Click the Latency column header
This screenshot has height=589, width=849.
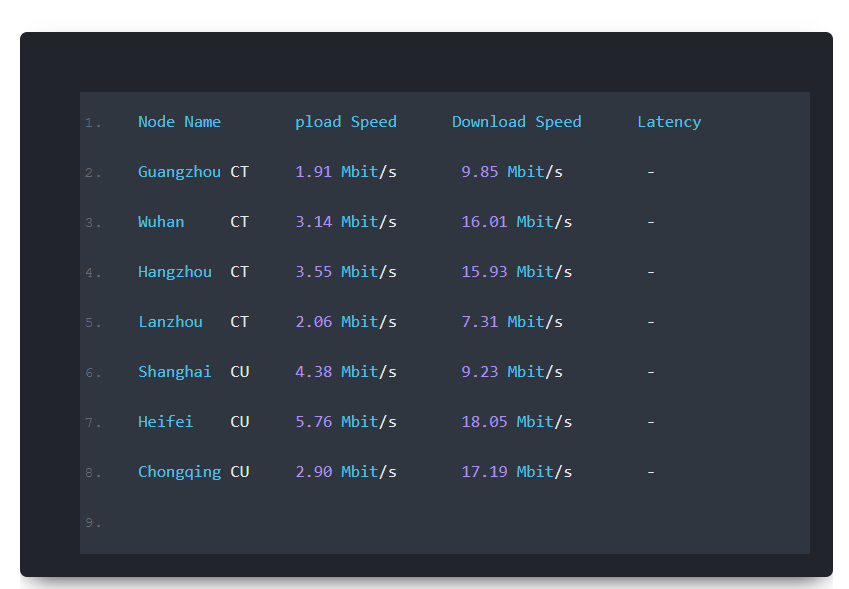tap(669, 121)
